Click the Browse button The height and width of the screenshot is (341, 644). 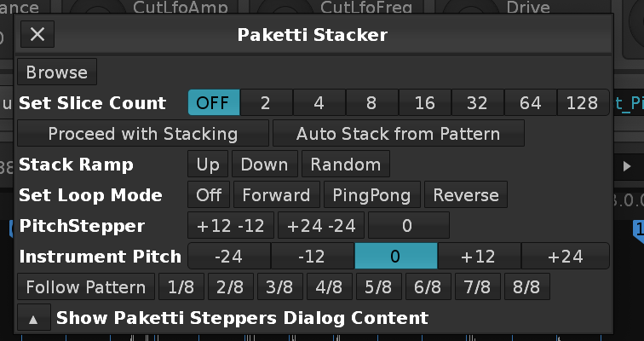pyautogui.click(x=57, y=72)
